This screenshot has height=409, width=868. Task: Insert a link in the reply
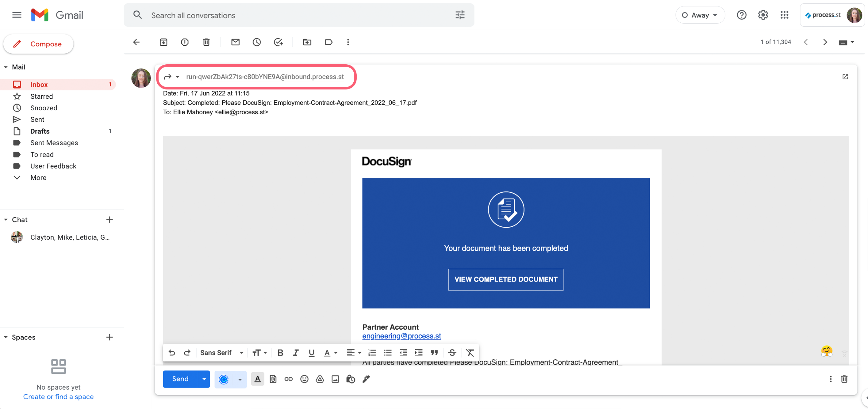tap(288, 379)
